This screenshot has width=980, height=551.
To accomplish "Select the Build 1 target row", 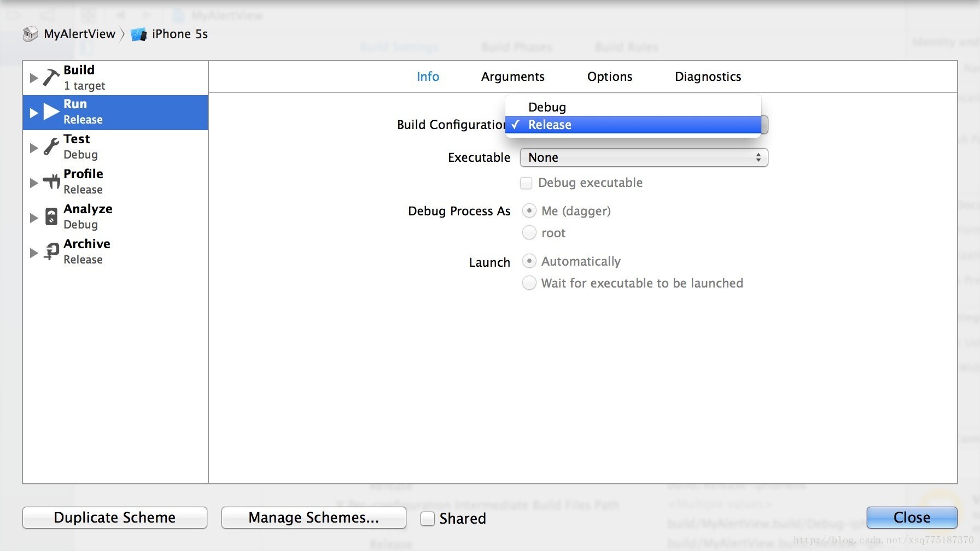I will click(x=115, y=78).
